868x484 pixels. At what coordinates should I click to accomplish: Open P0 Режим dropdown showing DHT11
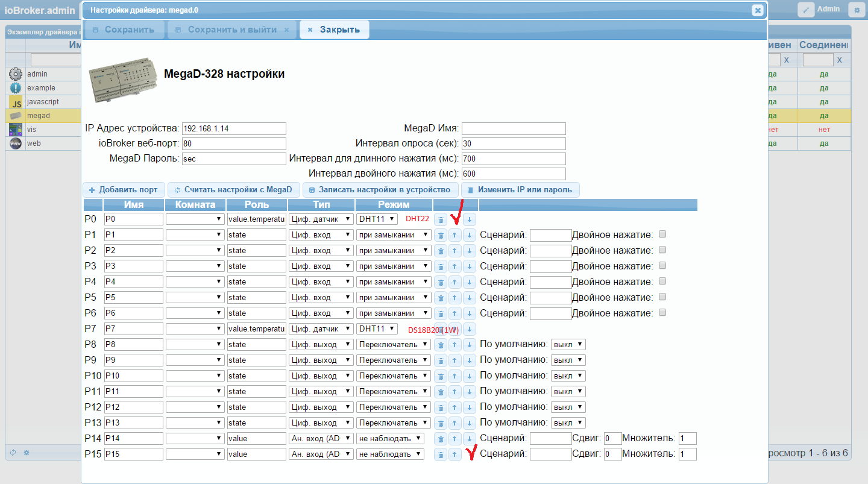pos(377,219)
